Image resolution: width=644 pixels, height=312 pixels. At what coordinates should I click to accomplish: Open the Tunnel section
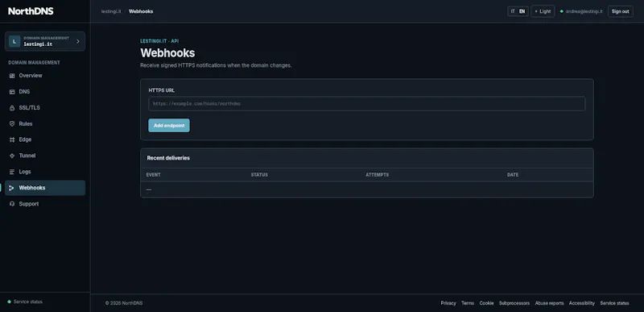coord(45,156)
